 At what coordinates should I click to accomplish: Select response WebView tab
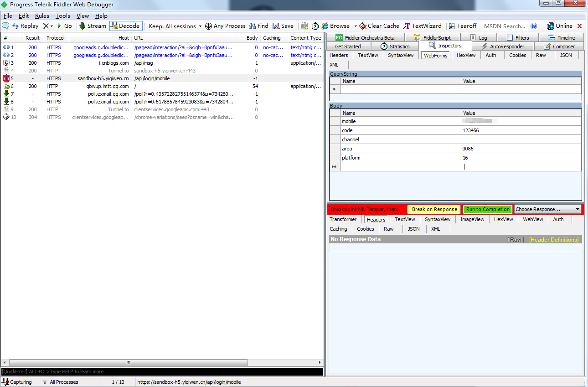(533, 219)
